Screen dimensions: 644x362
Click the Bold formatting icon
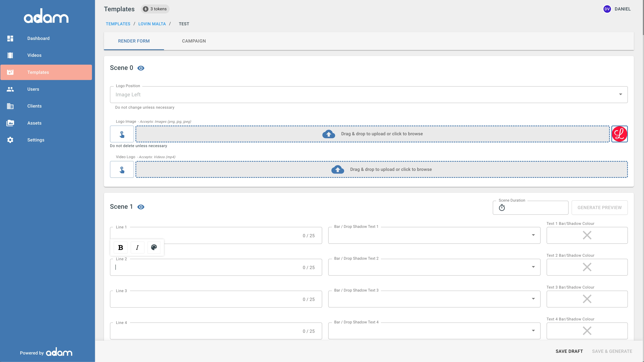[x=120, y=247]
